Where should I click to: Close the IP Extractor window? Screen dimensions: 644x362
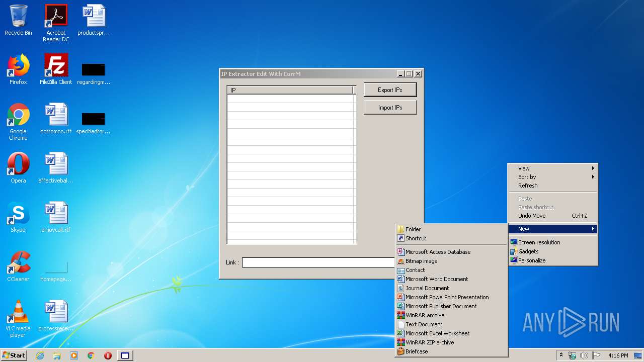coord(418,74)
